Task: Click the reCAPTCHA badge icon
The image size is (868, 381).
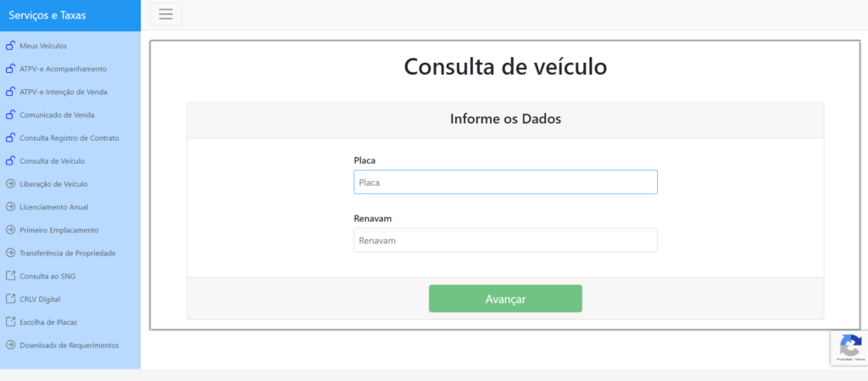Action: pos(850,345)
